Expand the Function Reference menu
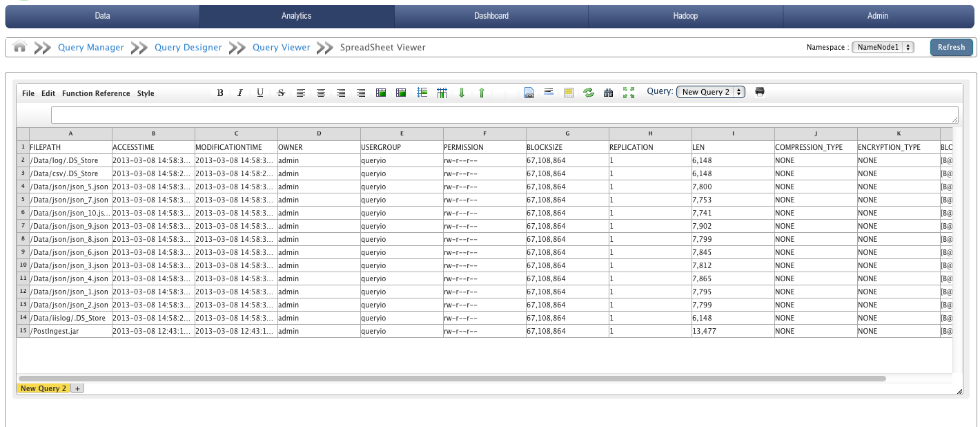The image size is (980, 427). 95,93
